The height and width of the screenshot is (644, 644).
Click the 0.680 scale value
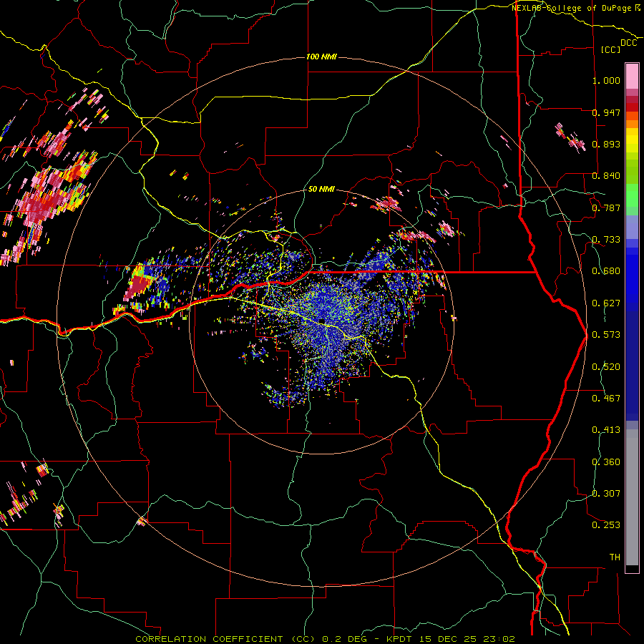[x=606, y=271]
